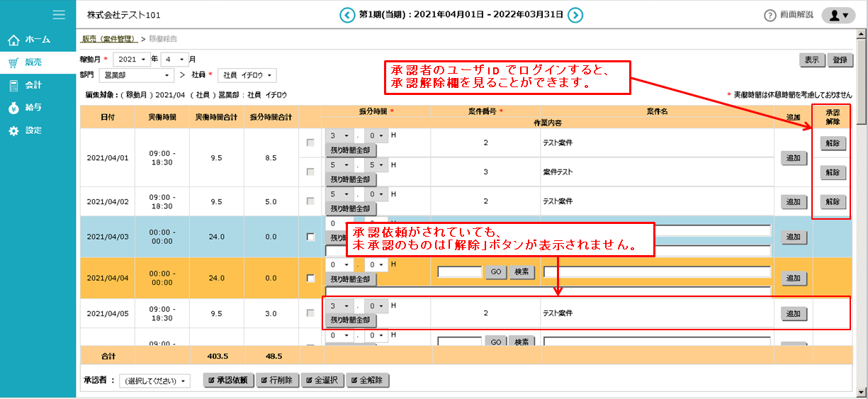Viewport: 868px width, 399px height.
Task: Click the 販売（案件管理） breadcrumb link
Action: [x=108, y=39]
